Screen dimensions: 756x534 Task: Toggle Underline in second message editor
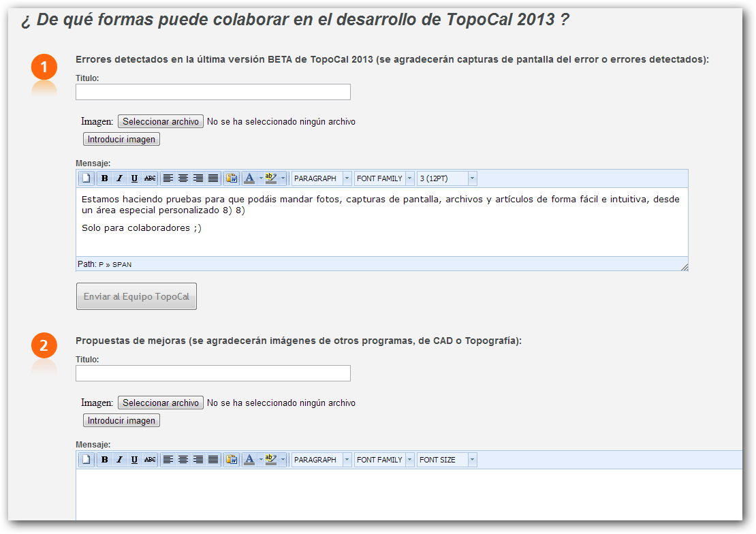coord(135,460)
